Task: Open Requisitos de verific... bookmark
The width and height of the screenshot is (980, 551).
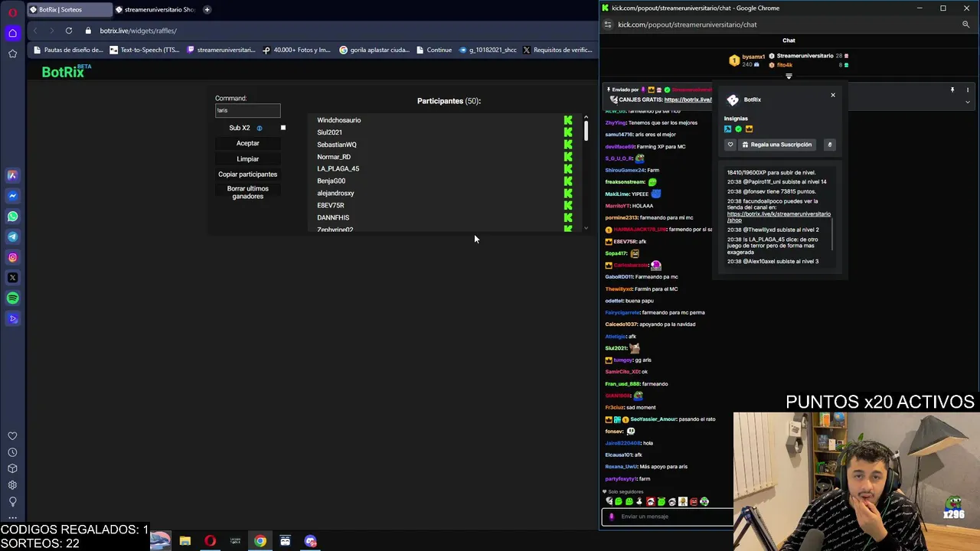Action: 557,50
